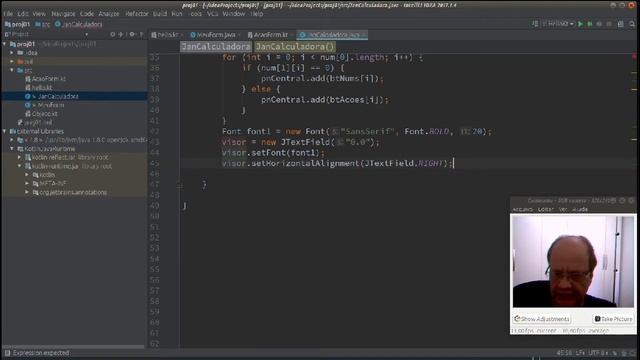Expand the kotlin-reflect.jar node
This screenshot has width=640, height=360.
coord(20,157)
